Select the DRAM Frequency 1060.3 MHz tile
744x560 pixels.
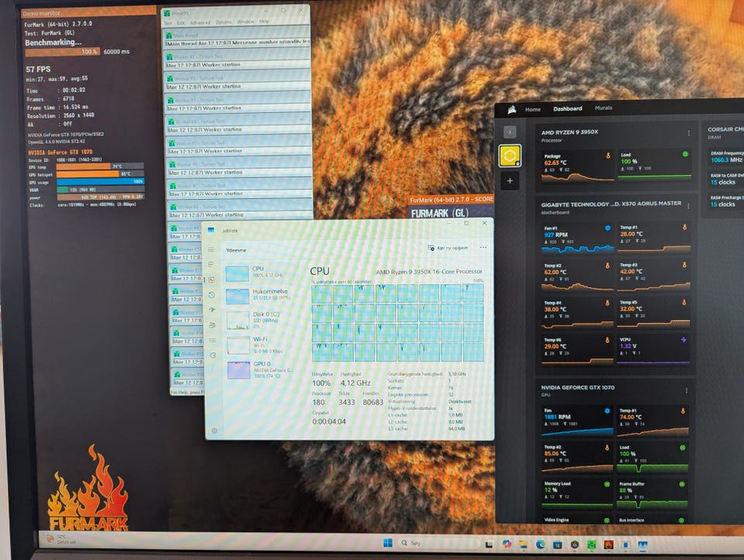click(725, 156)
